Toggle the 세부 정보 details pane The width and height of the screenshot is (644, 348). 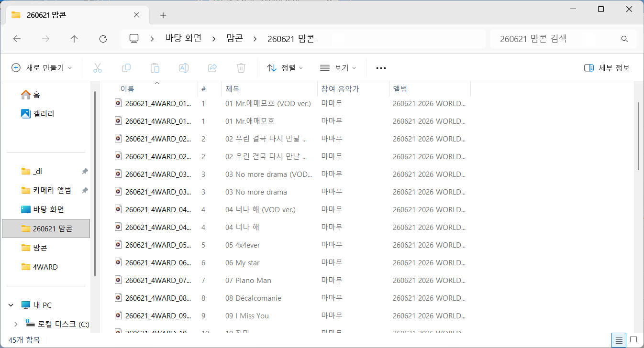(x=607, y=68)
